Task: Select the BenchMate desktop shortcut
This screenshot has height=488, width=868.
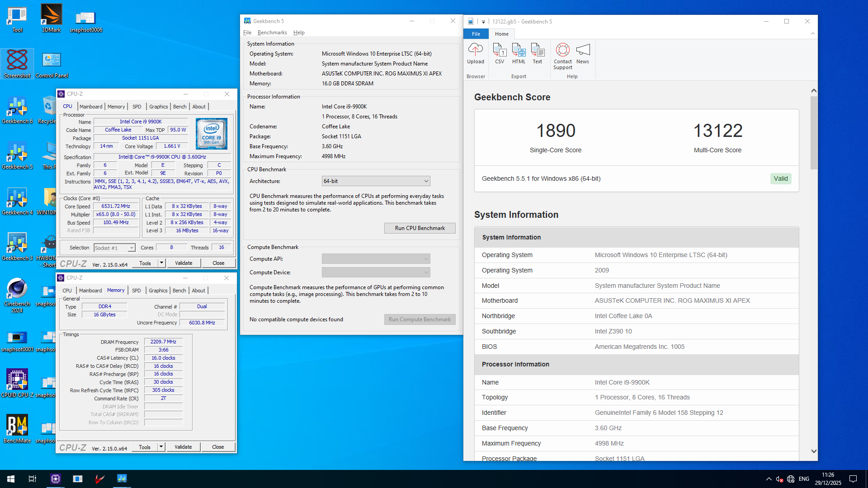Action: [17, 429]
